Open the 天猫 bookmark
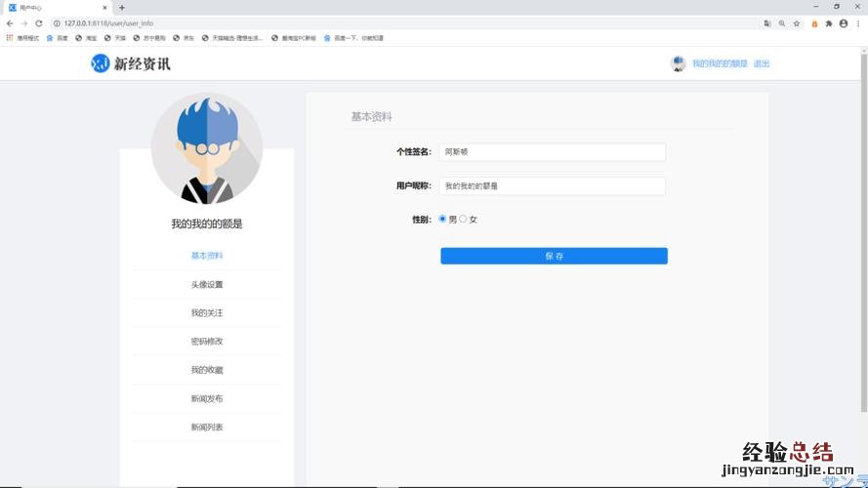Image resolution: width=868 pixels, height=488 pixels. pyautogui.click(x=115, y=38)
